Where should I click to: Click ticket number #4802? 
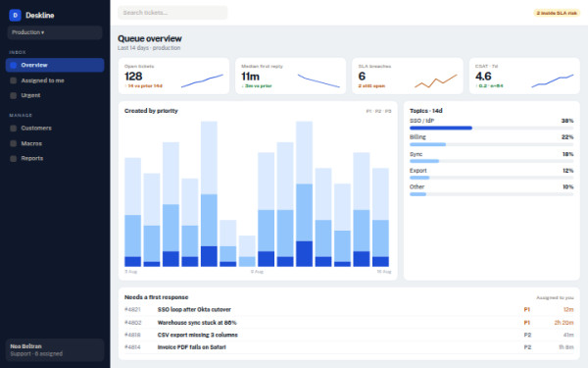[x=132, y=323]
